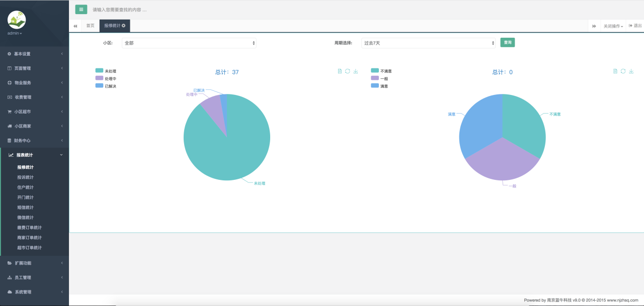
Task: Expand the 关闭操作 dropdown menu
Action: 613,26
